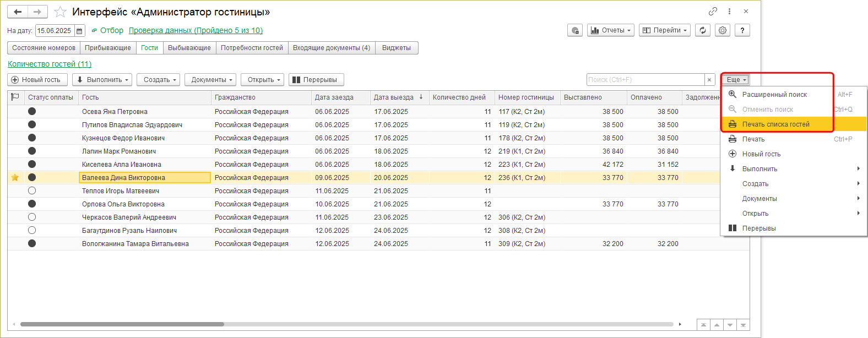Select Печать списка гостей menu item
Image resolution: width=868 pixels, height=338 pixels.
click(x=775, y=124)
